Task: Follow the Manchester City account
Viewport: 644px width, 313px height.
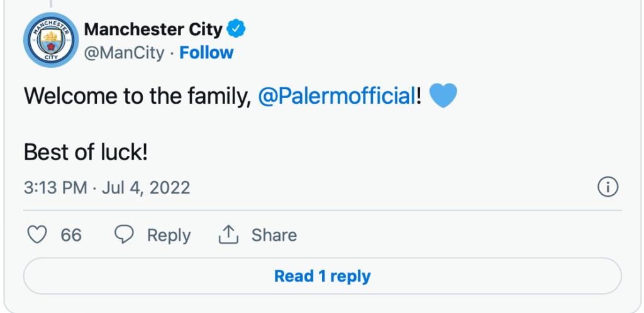Action: tap(206, 53)
